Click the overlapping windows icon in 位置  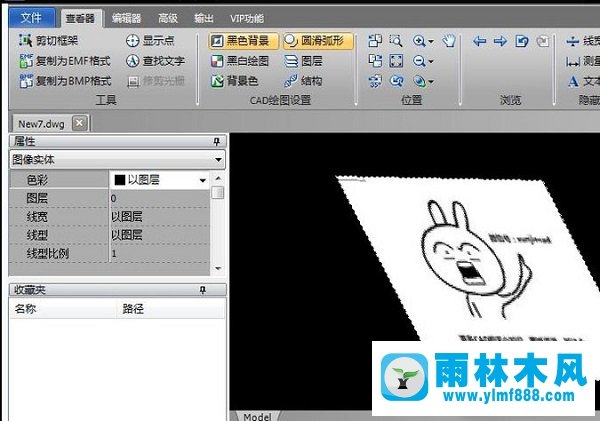coord(375,41)
